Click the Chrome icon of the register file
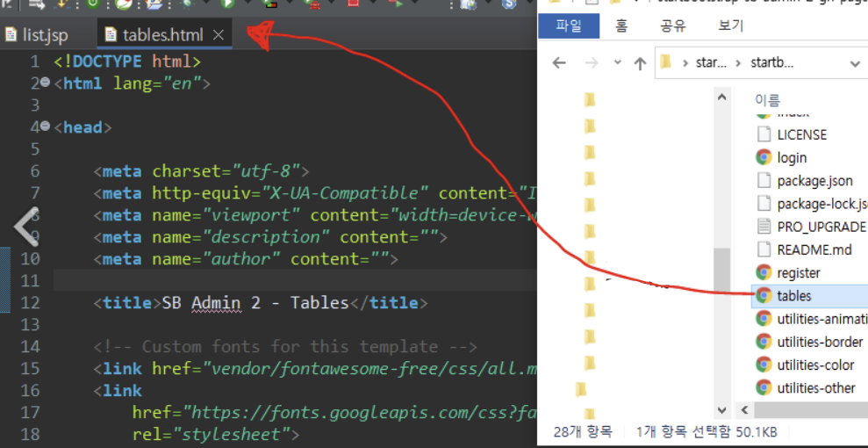Image resolution: width=868 pixels, height=448 pixels. [x=764, y=272]
